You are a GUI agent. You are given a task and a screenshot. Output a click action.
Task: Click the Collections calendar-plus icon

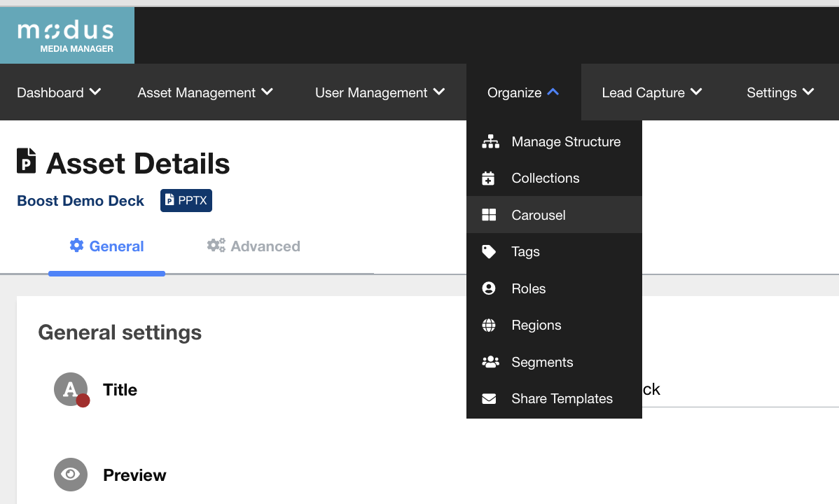(489, 178)
